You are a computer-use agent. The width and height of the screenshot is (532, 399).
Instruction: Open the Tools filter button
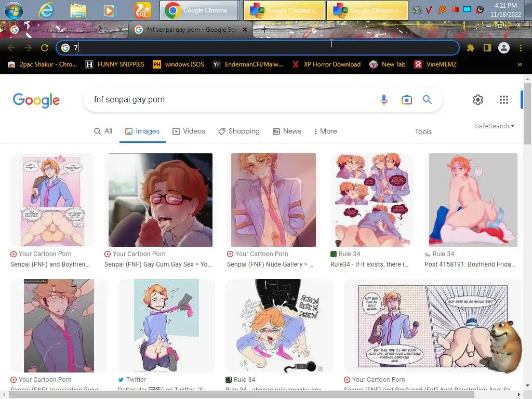423,131
